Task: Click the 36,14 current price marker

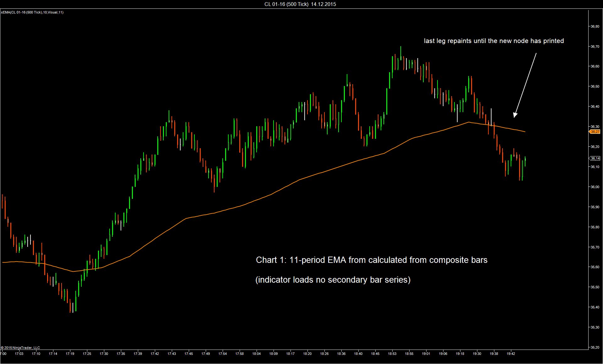Action: 595,158
